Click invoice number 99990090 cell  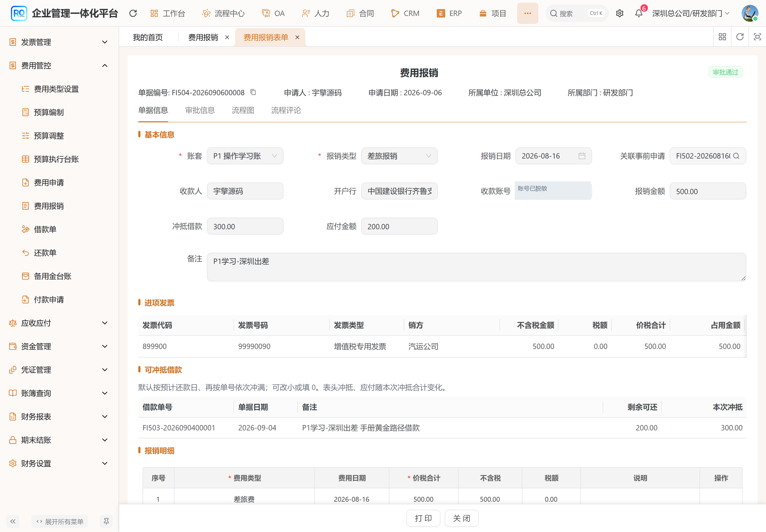click(254, 346)
